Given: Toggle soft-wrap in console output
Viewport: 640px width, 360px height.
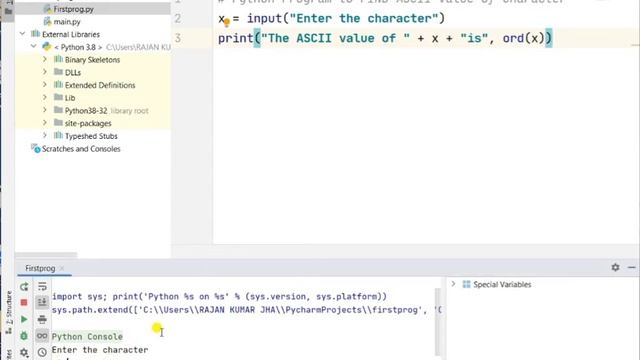Looking at the screenshot, I should point(42,287).
